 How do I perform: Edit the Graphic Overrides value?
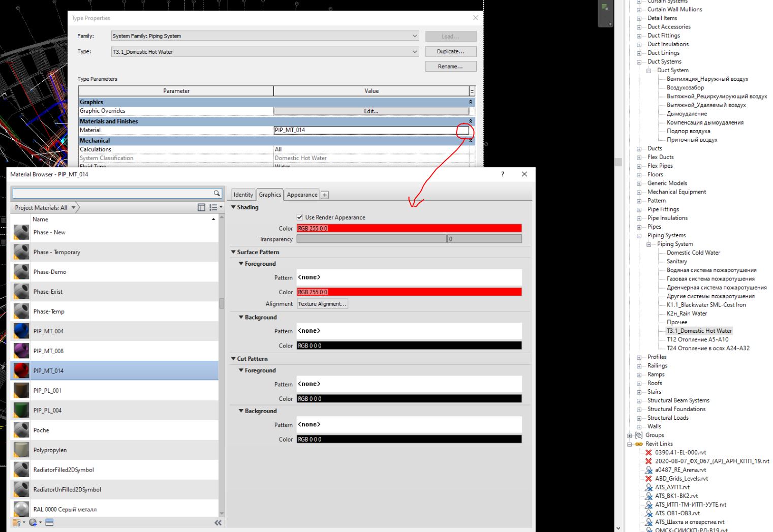(370, 111)
